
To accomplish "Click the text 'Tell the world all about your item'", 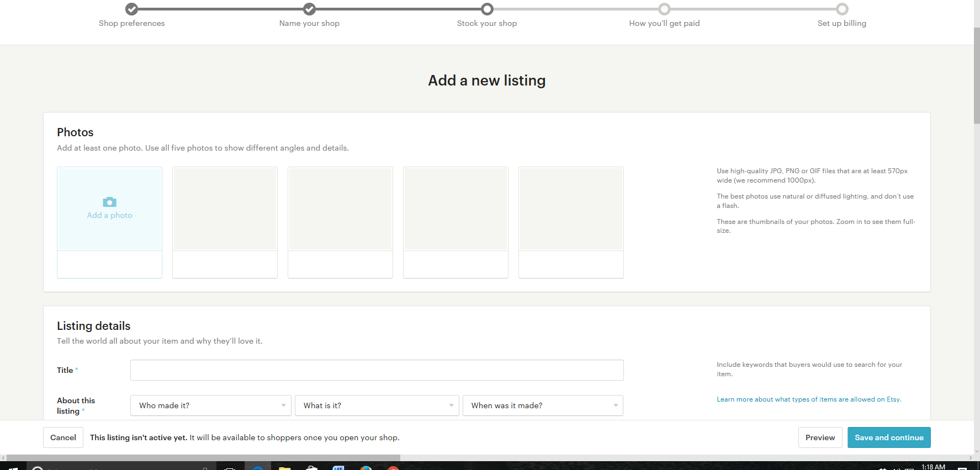I will [160, 341].
